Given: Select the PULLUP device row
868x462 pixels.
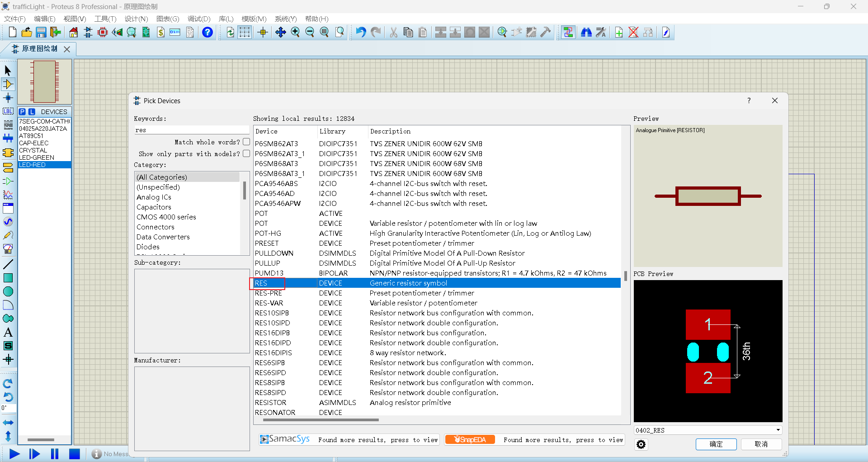Looking at the screenshot, I should point(437,263).
